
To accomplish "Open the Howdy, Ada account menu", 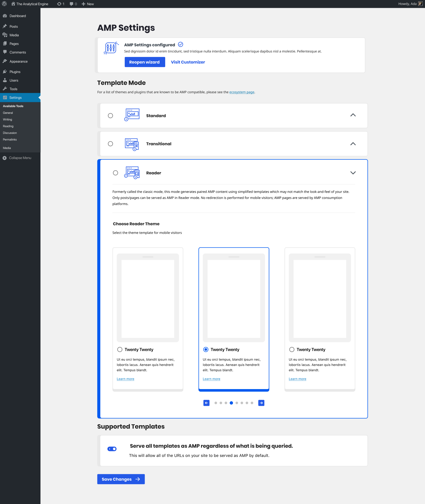I will click(x=410, y=4).
